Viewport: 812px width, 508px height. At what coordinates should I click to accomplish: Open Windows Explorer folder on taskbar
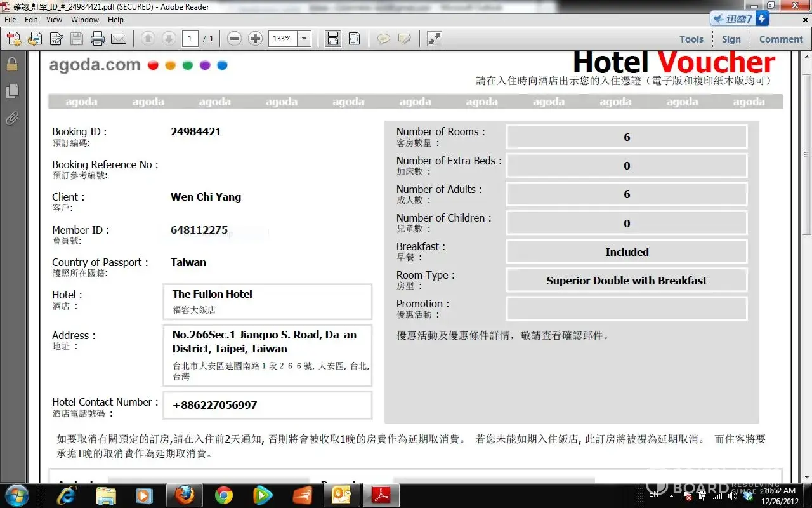[x=106, y=495]
